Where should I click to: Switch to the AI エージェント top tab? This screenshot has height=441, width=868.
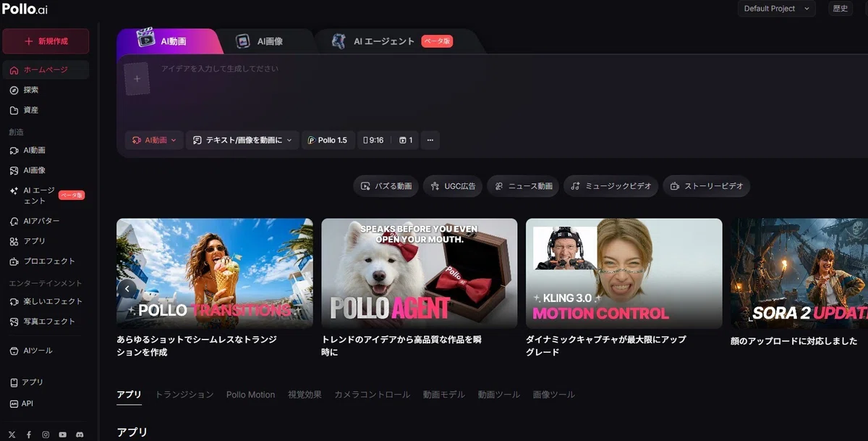393,41
